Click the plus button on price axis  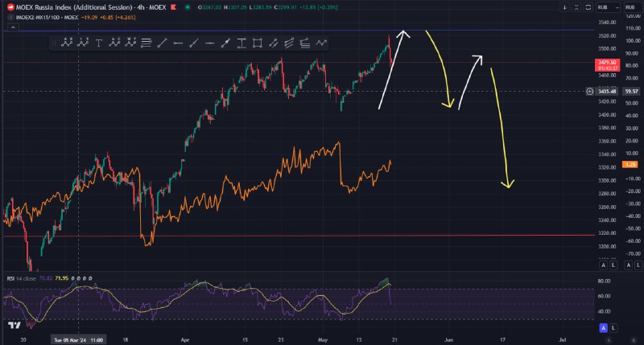coord(590,91)
